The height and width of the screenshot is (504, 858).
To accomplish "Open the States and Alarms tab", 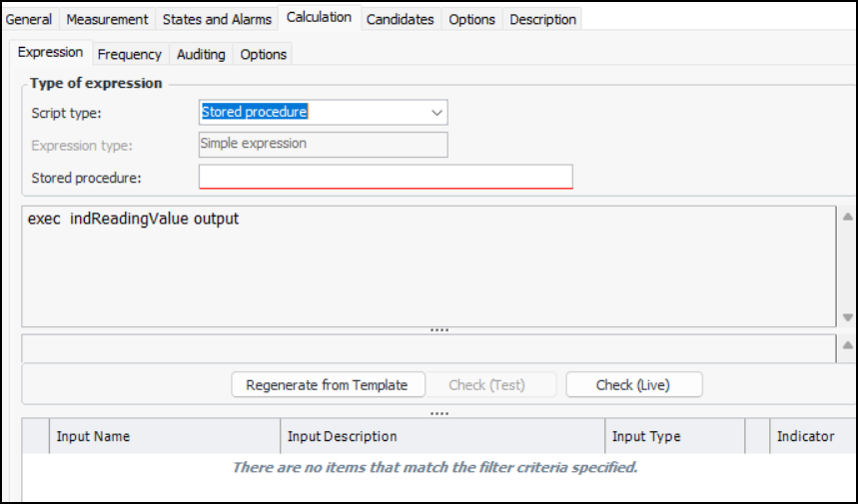I will (x=216, y=19).
